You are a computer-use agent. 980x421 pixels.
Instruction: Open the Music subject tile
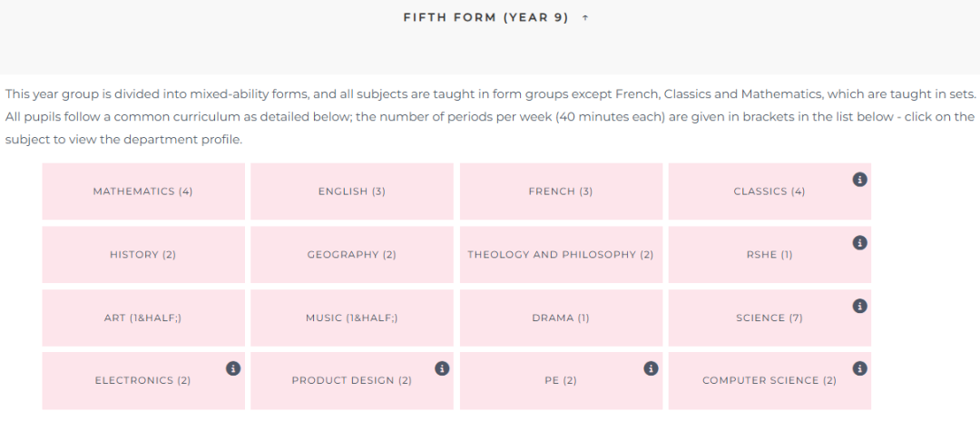[352, 318]
